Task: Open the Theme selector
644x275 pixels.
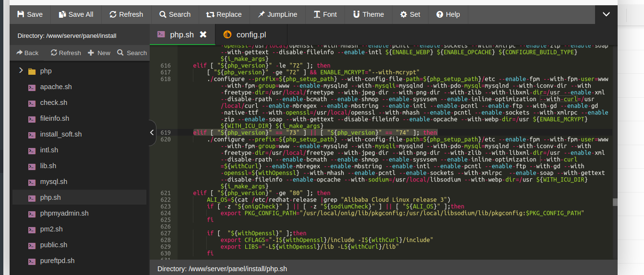Action: tap(368, 14)
